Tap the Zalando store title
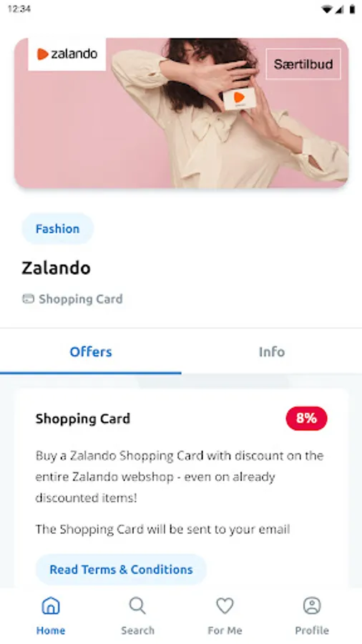Image resolution: width=362 pixels, height=644 pixels. [57, 268]
